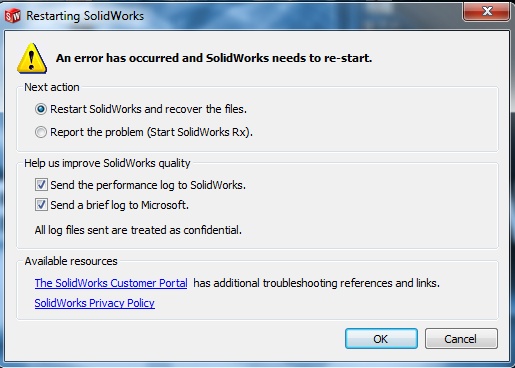Close the Restarting SolidWorks dialog
This screenshot has width=515, height=368.
(x=486, y=11)
